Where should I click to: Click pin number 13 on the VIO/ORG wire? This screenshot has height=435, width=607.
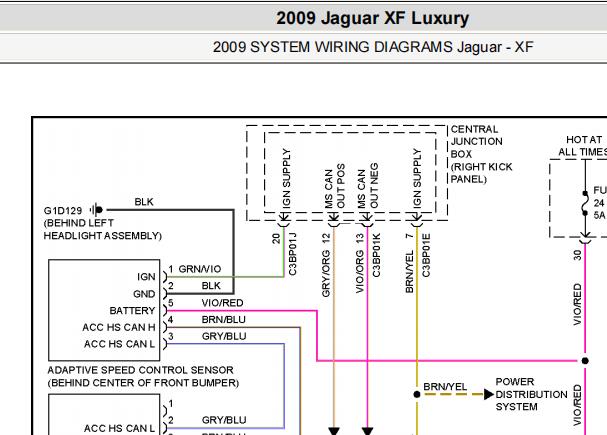(x=360, y=239)
